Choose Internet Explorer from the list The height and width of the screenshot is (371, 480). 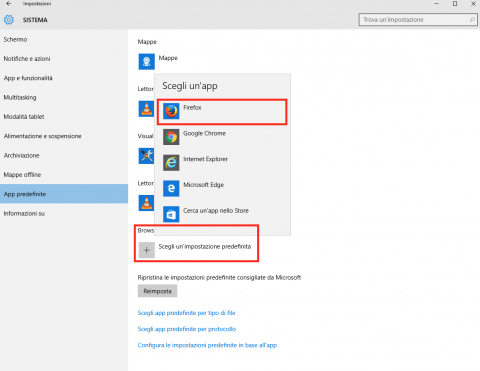pyautogui.click(x=222, y=162)
